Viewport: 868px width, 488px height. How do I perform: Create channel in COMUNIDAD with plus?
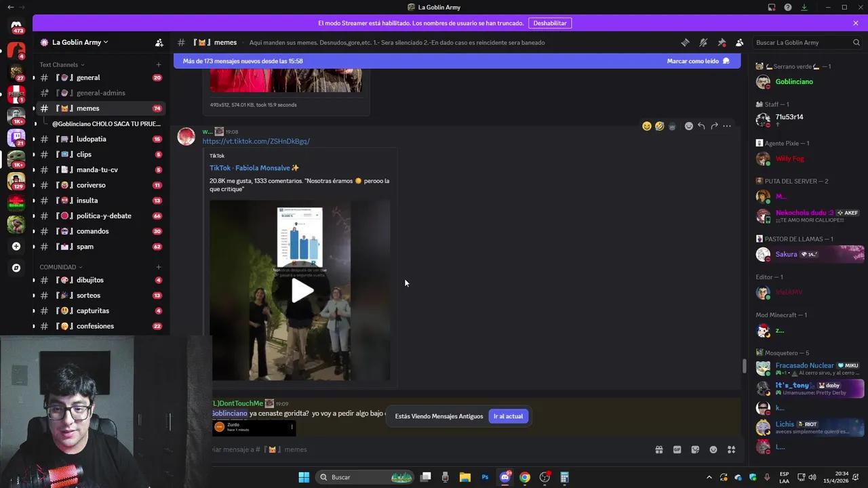159,267
